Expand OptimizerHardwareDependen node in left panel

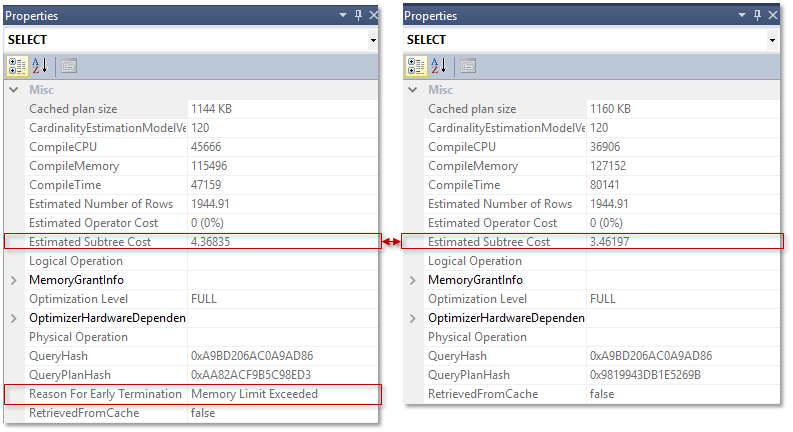click(14, 318)
